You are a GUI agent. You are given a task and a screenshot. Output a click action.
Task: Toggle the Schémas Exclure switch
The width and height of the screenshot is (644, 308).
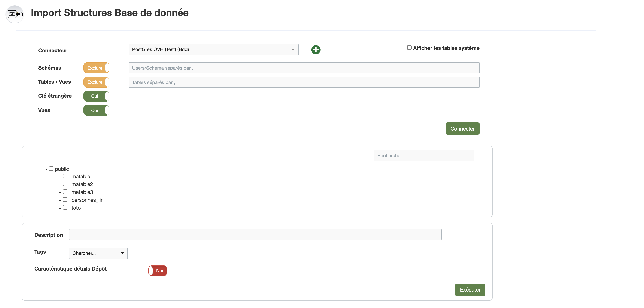point(96,68)
